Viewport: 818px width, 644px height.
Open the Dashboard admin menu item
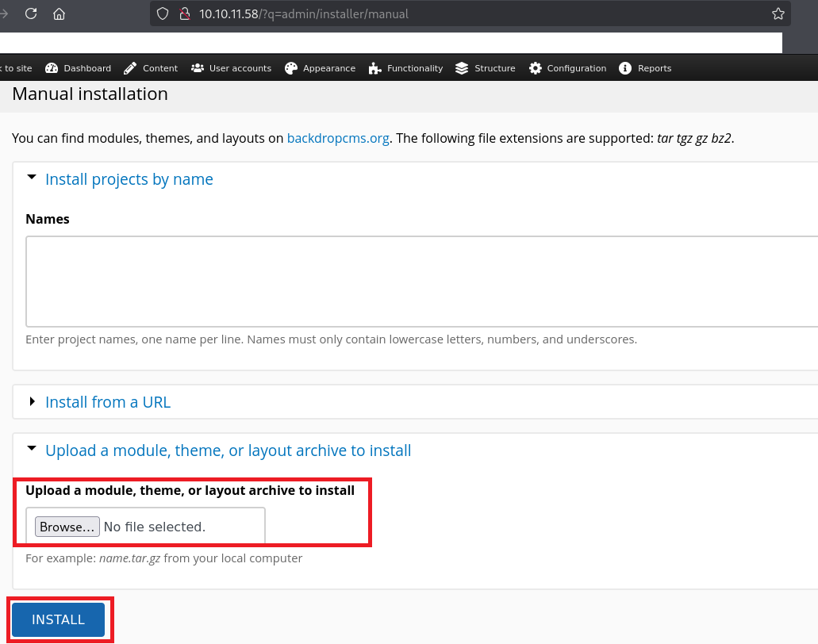[79, 68]
